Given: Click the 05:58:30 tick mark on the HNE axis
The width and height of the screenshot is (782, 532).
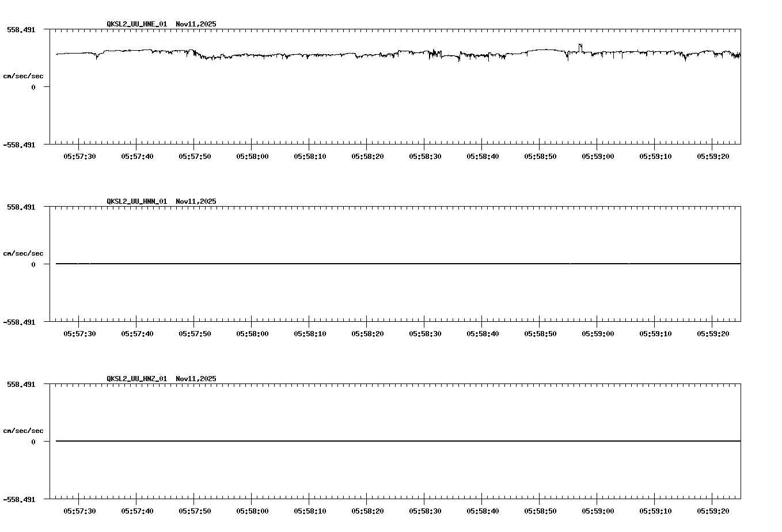Looking at the screenshot, I should [424, 145].
